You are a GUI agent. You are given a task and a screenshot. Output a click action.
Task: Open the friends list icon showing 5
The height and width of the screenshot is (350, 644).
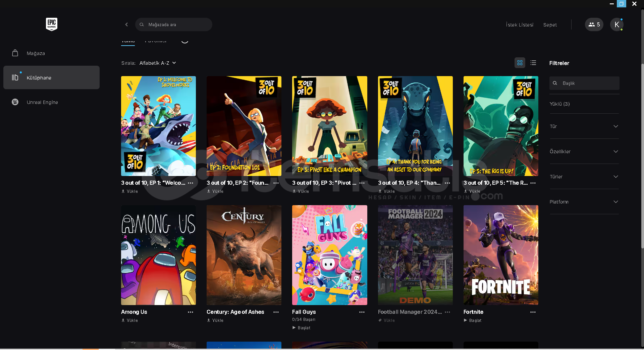tap(594, 24)
